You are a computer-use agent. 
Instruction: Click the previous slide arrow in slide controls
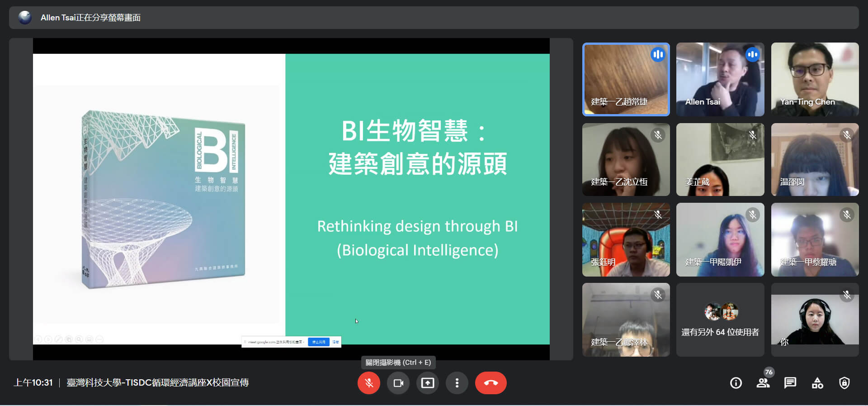38,339
